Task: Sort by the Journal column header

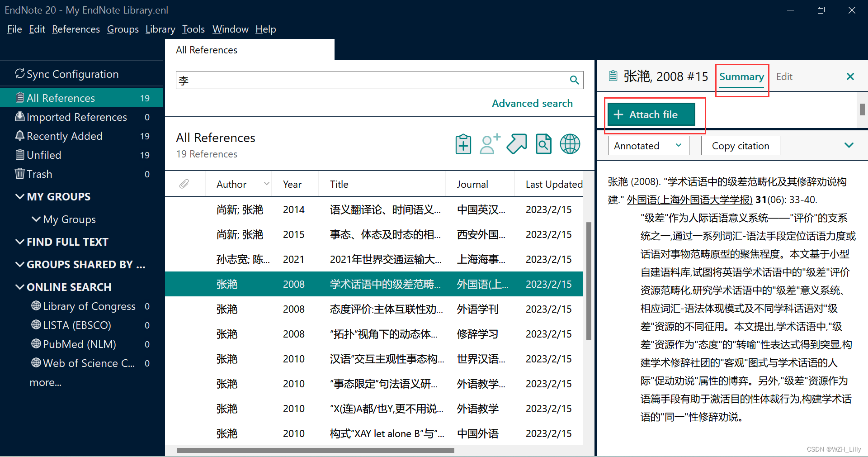Action: [480, 184]
